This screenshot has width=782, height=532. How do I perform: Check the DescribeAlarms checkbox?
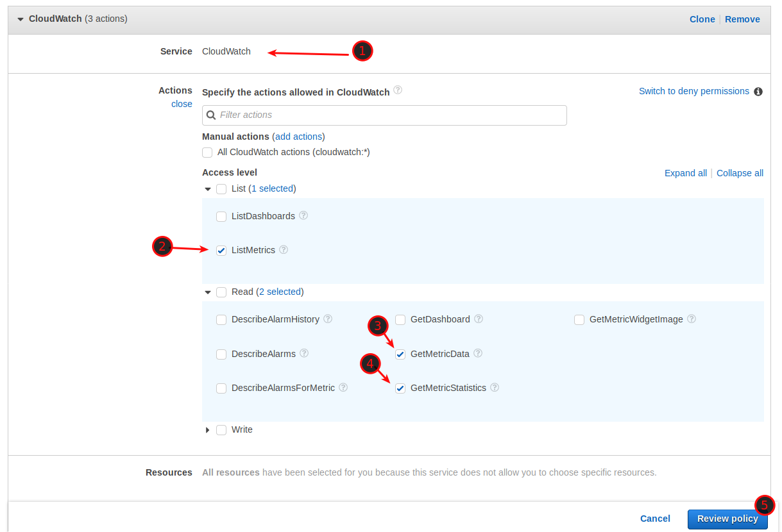221,354
